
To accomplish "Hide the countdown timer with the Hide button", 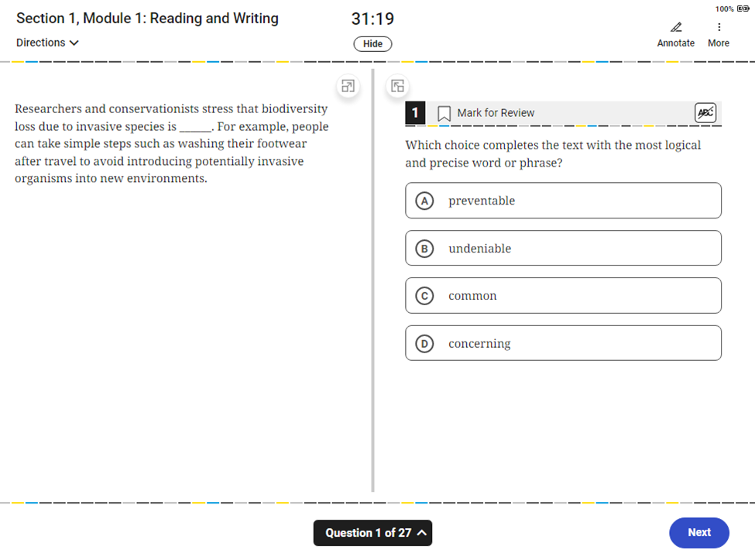I will click(x=372, y=43).
